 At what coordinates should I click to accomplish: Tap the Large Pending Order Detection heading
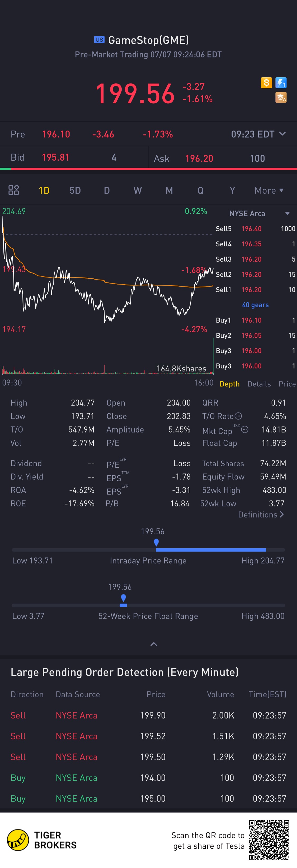click(x=124, y=672)
